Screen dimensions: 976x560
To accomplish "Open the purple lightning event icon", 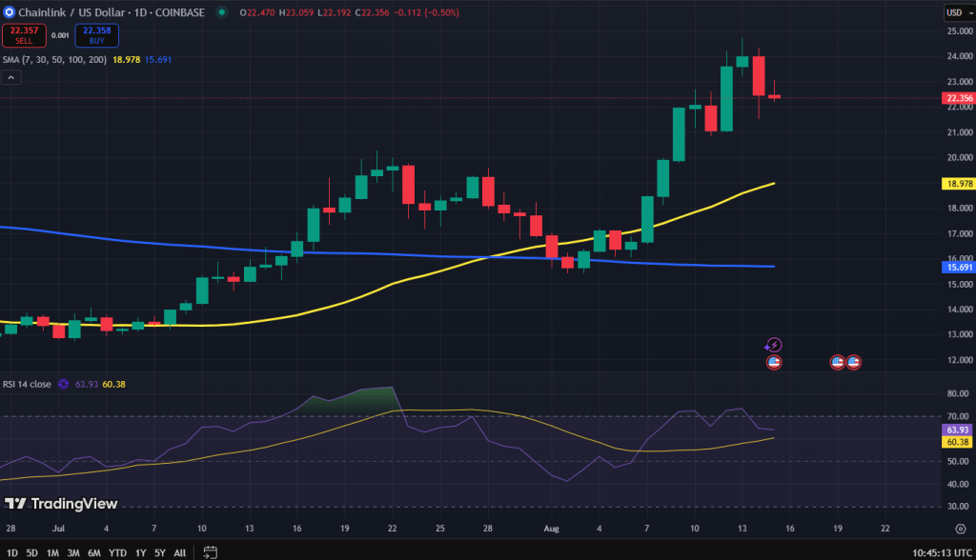I will [x=773, y=345].
